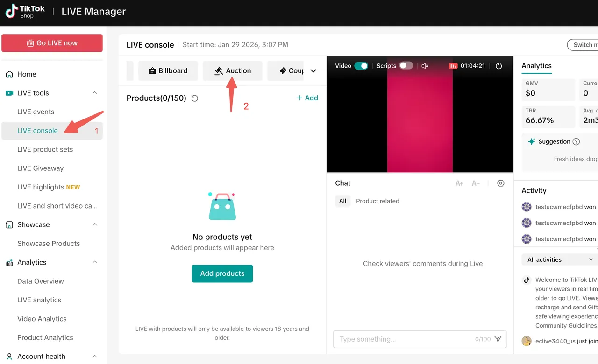
Task: Click the red recording status icon
Action: [x=453, y=66]
